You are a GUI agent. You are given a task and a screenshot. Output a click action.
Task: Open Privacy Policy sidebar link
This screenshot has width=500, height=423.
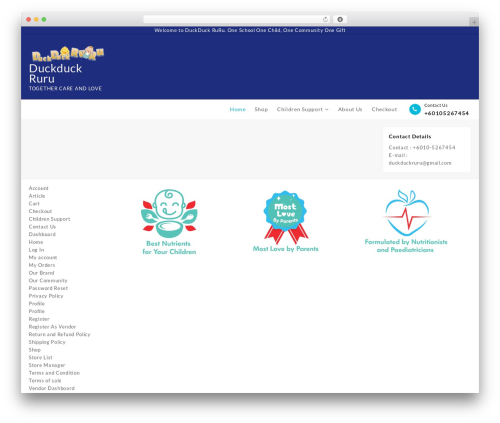[46, 296]
